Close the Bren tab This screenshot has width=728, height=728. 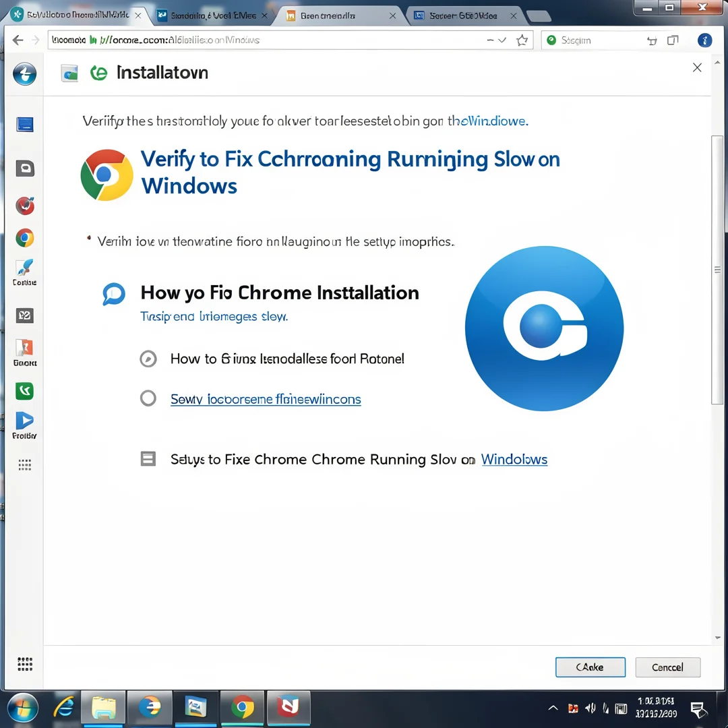[x=392, y=16]
